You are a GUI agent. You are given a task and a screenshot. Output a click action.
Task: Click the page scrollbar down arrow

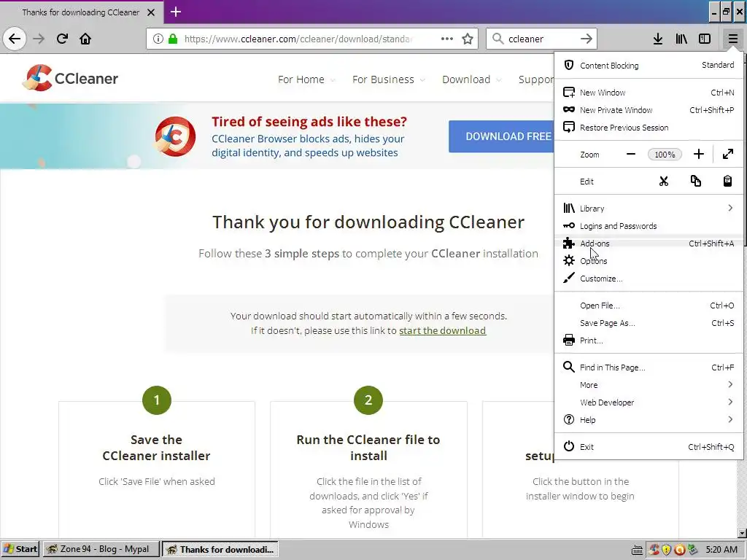(742, 533)
